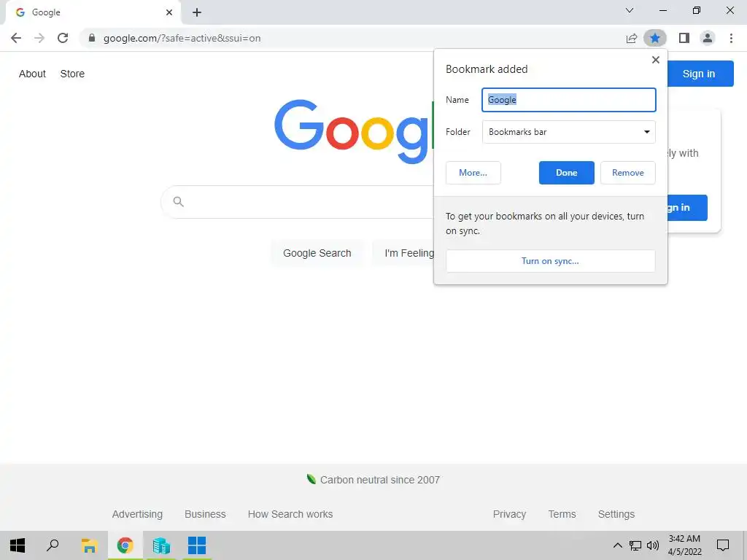Open the About link
This screenshot has width=747, height=560.
32,74
